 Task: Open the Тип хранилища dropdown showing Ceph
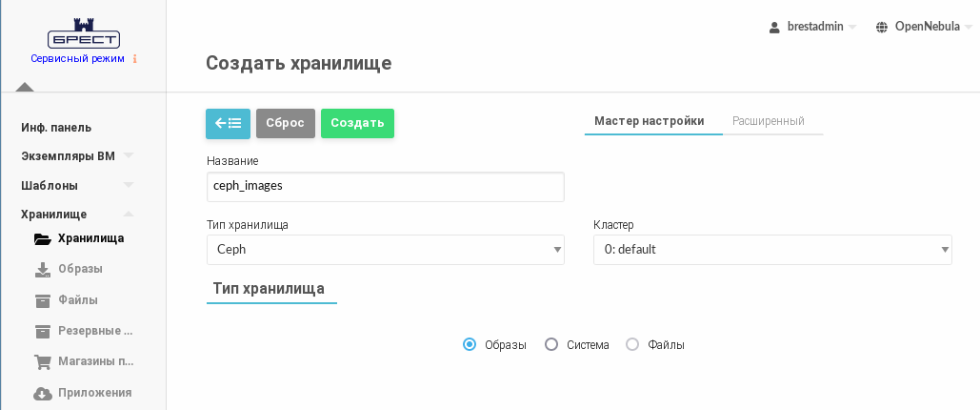[385, 250]
